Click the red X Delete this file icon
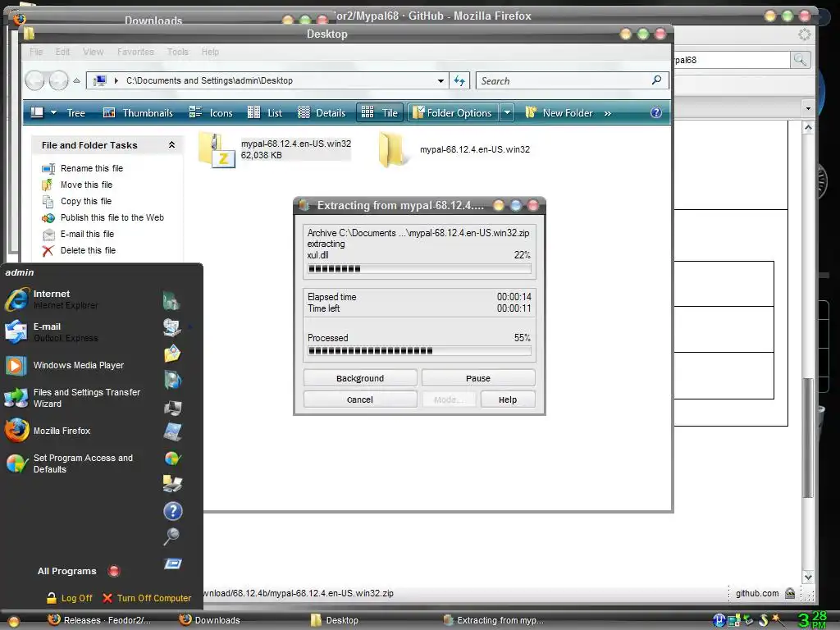Screen dimensions: 840x630 pos(48,251)
